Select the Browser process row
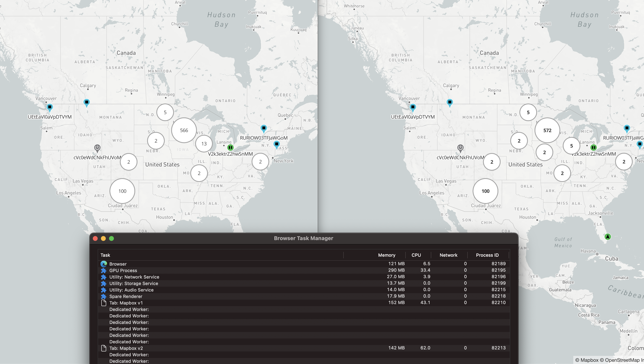The image size is (644, 364). pos(304,264)
